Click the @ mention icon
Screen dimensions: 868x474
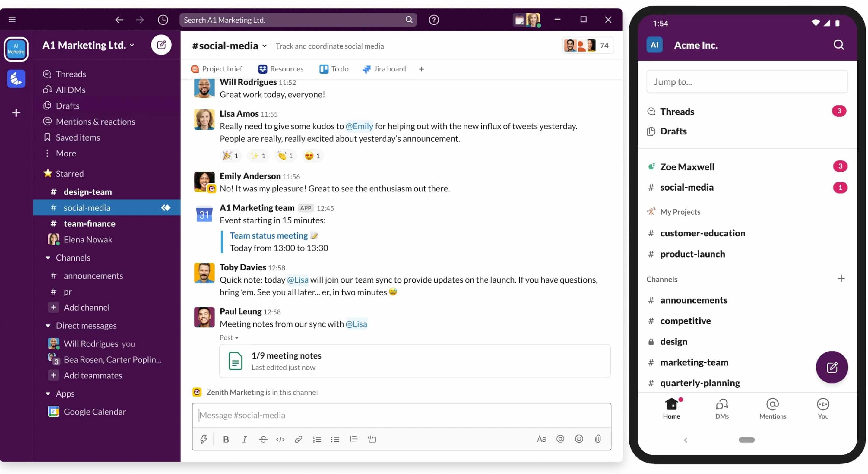pyautogui.click(x=560, y=439)
